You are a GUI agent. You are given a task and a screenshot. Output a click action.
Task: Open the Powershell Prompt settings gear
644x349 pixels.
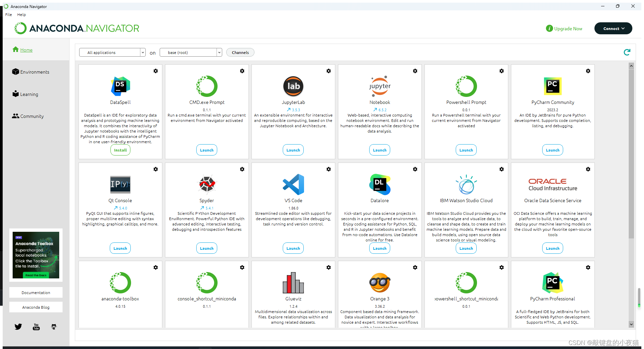[x=502, y=71]
